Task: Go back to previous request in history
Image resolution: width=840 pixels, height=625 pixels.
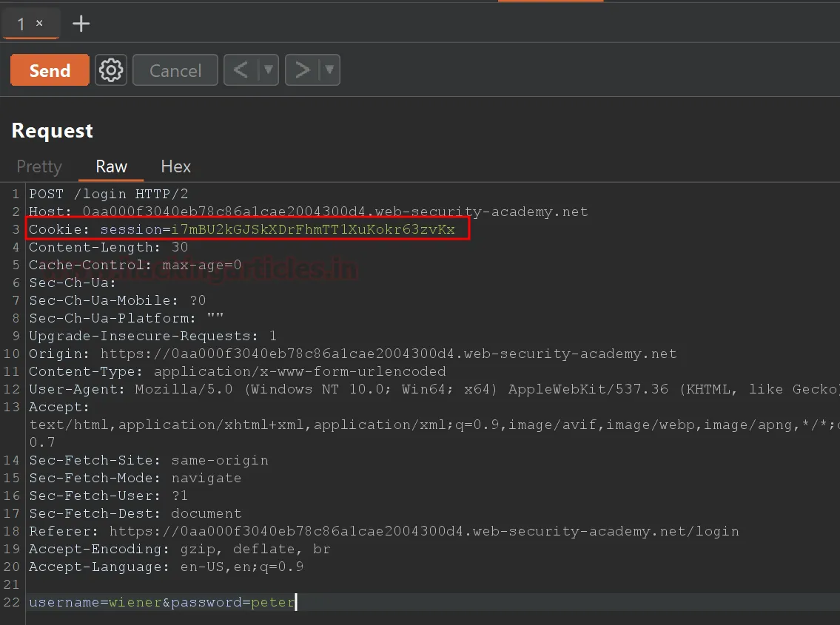Action: coord(241,70)
